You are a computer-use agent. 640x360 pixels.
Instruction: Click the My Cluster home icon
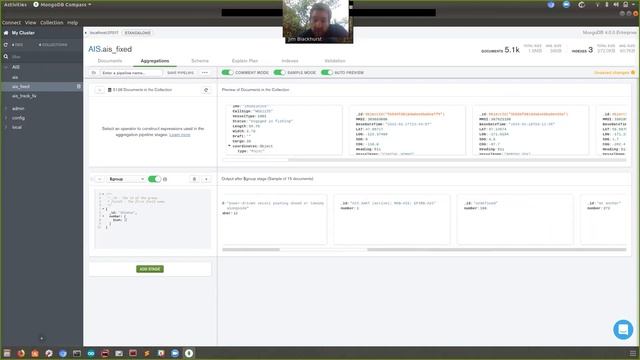click(6, 33)
